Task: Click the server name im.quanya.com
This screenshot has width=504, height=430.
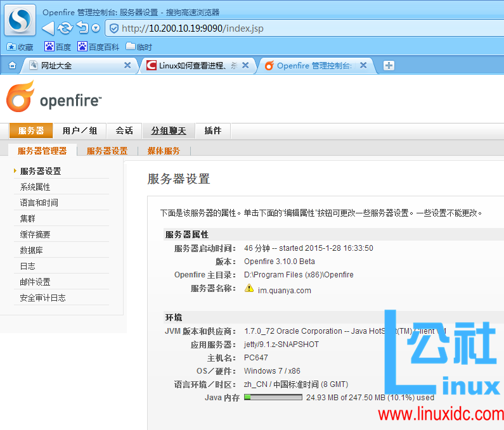Action: (x=285, y=290)
